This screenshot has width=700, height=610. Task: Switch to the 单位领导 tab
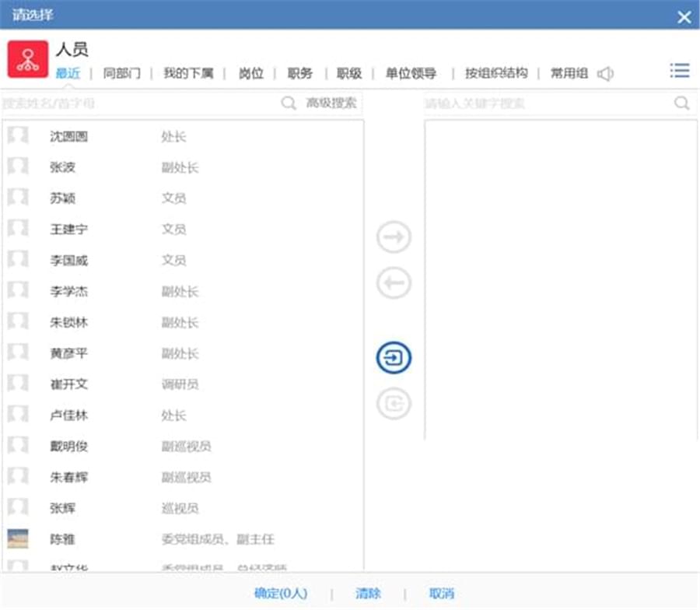(x=411, y=73)
